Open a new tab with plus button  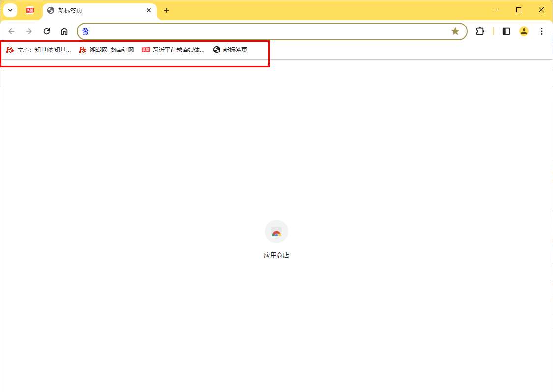click(x=166, y=10)
